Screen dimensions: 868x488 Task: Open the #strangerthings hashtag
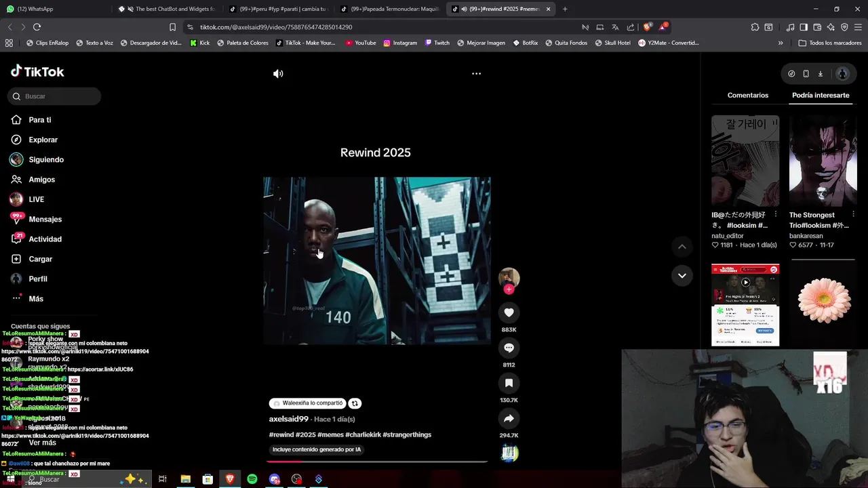coord(407,434)
